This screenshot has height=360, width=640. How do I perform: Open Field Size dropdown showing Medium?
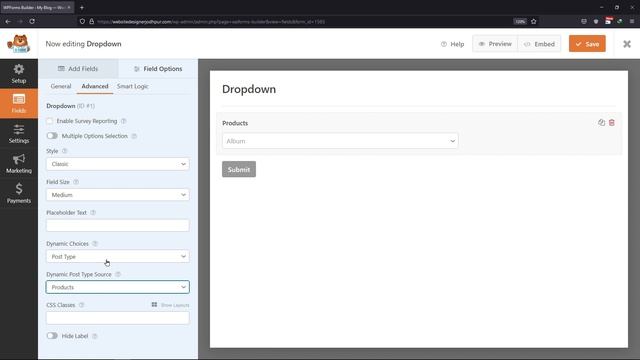click(x=118, y=195)
